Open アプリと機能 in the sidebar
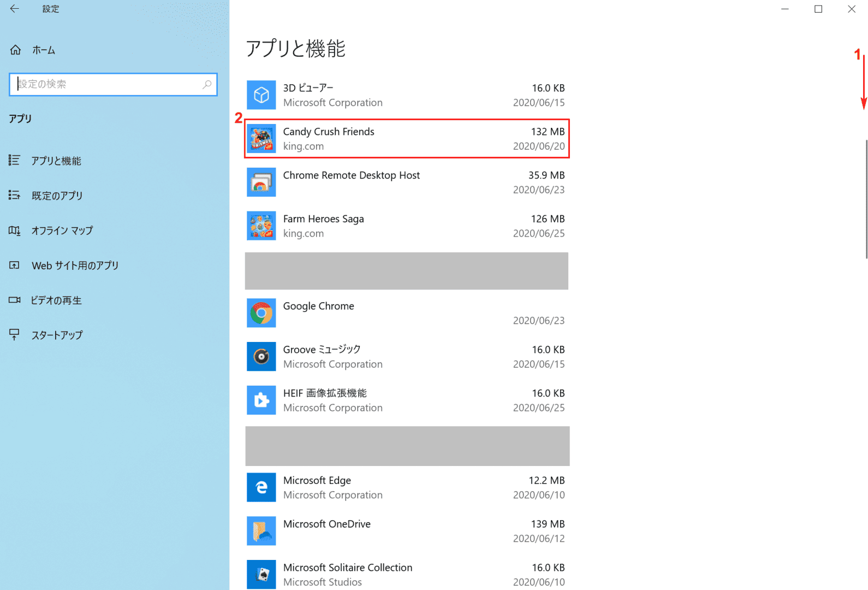The height and width of the screenshot is (590, 868). [x=56, y=161]
